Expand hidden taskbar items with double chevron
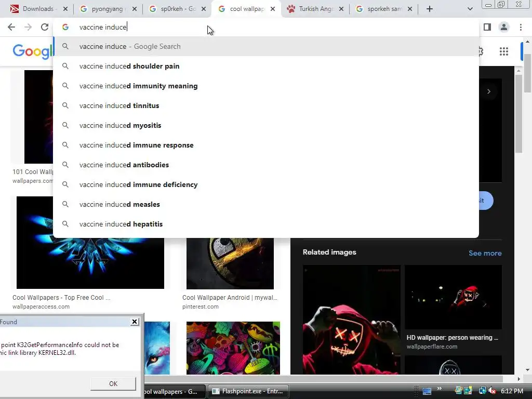 click(440, 389)
